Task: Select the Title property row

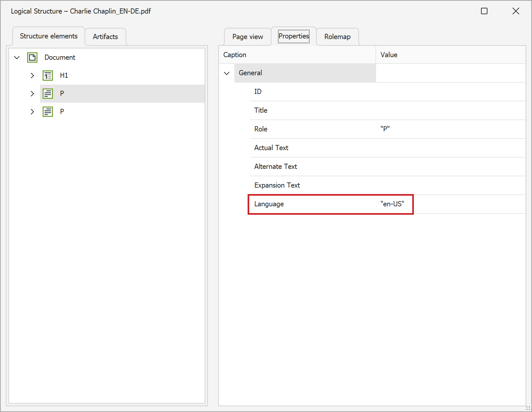Action: click(388, 110)
